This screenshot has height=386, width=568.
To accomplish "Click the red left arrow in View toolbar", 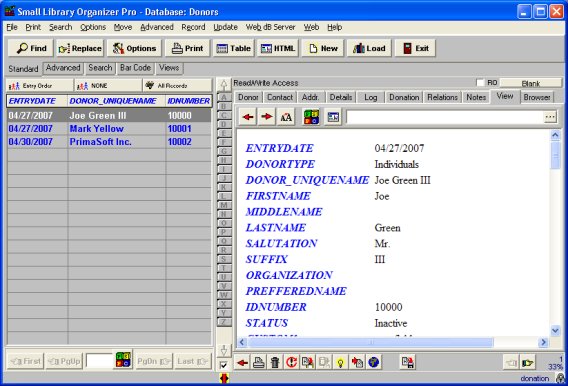I will [x=248, y=117].
